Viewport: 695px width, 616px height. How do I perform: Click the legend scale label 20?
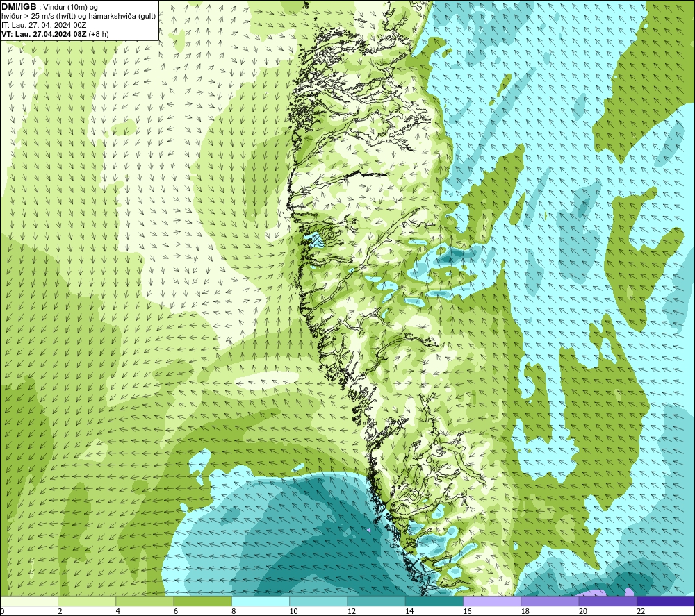point(583,611)
